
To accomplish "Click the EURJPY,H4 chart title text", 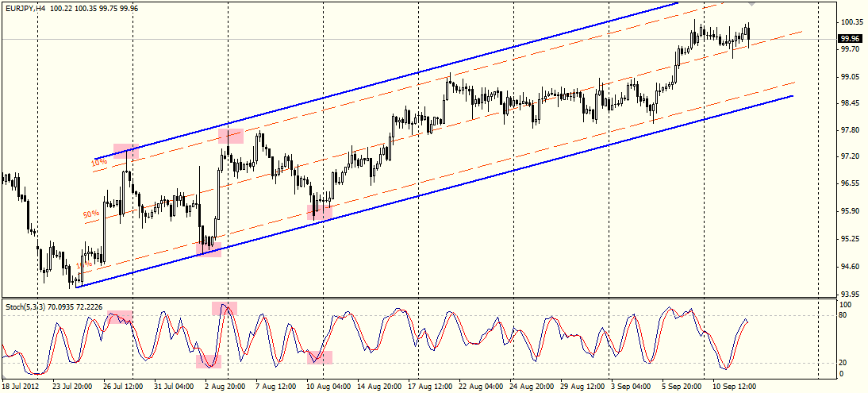I will pyautogui.click(x=26, y=8).
